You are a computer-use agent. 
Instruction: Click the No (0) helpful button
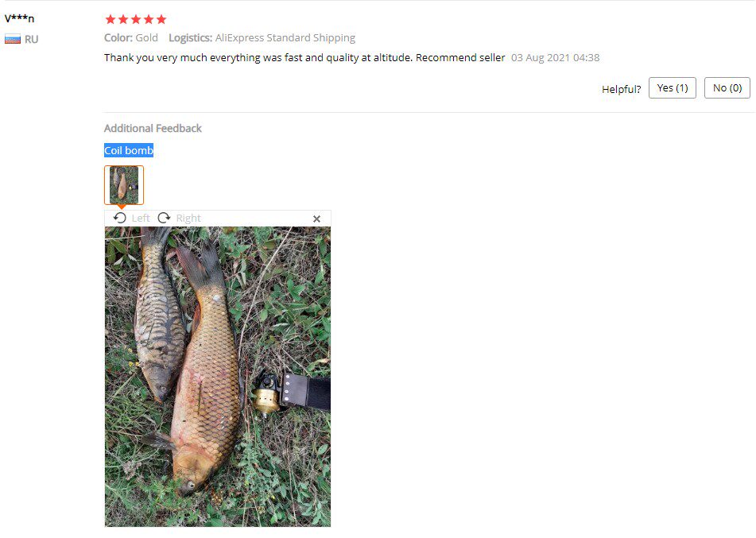(x=727, y=87)
